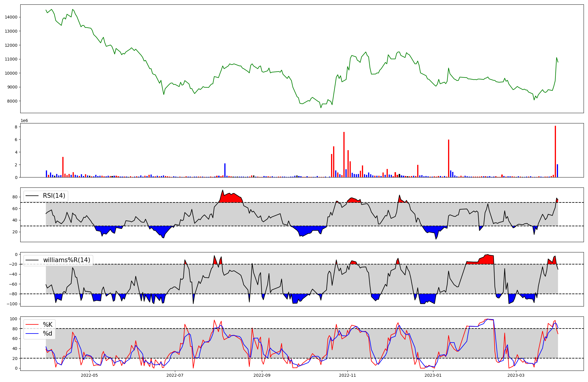Click the 2022-07 x-axis date label
The height and width of the screenshot is (382, 588).
click(175, 375)
